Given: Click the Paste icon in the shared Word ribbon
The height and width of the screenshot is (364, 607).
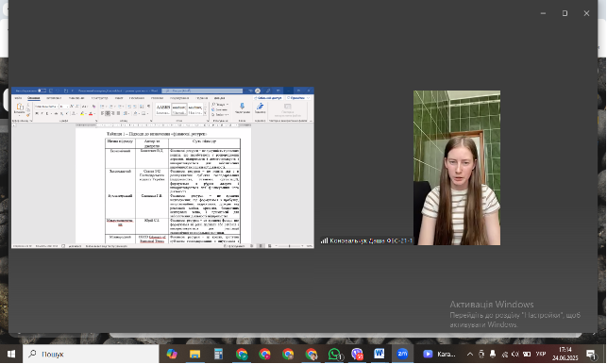Looking at the screenshot, I should pyautogui.click(x=20, y=107).
